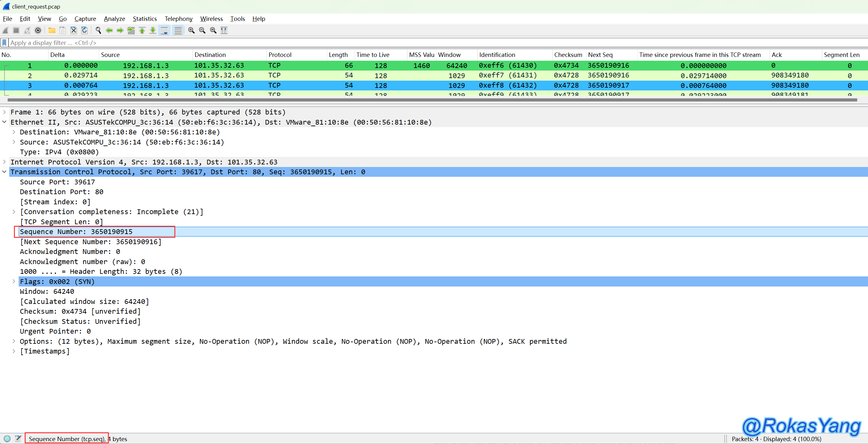Image resolution: width=868 pixels, height=444 pixels.
Task: Click the display filter bookmark icon
Action: [4, 43]
